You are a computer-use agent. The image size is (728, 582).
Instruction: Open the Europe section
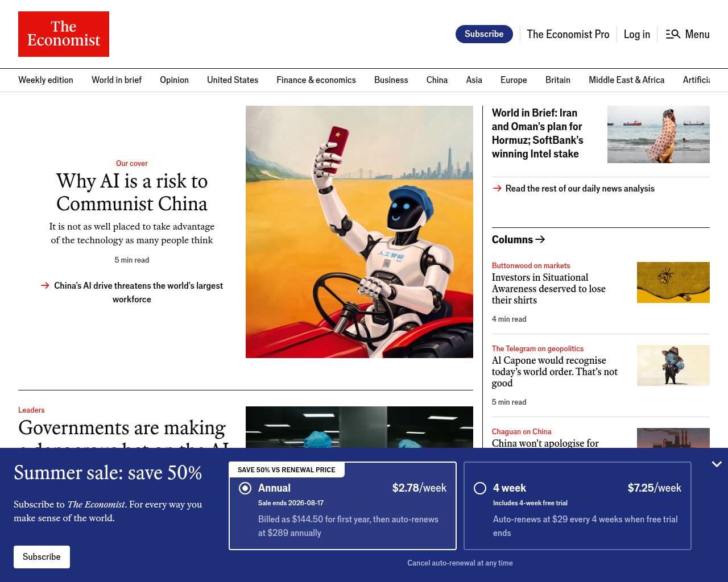tap(514, 80)
